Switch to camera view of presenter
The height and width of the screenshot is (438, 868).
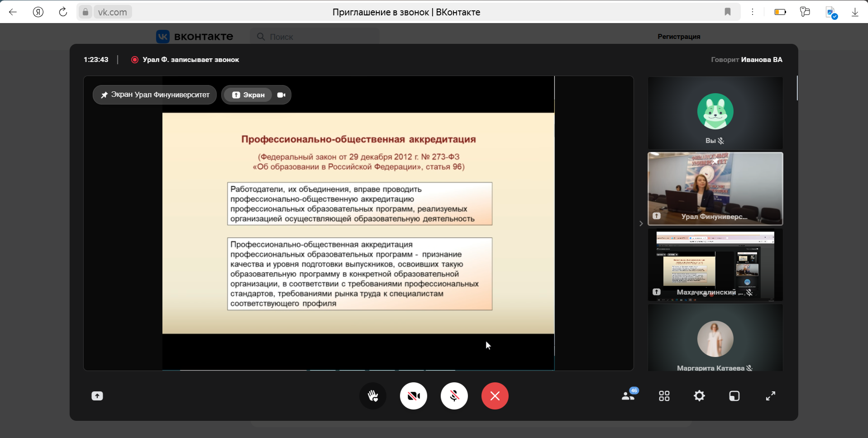pos(281,95)
